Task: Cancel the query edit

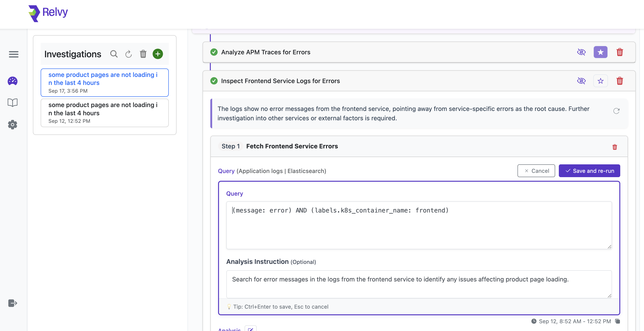Action: (536, 171)
